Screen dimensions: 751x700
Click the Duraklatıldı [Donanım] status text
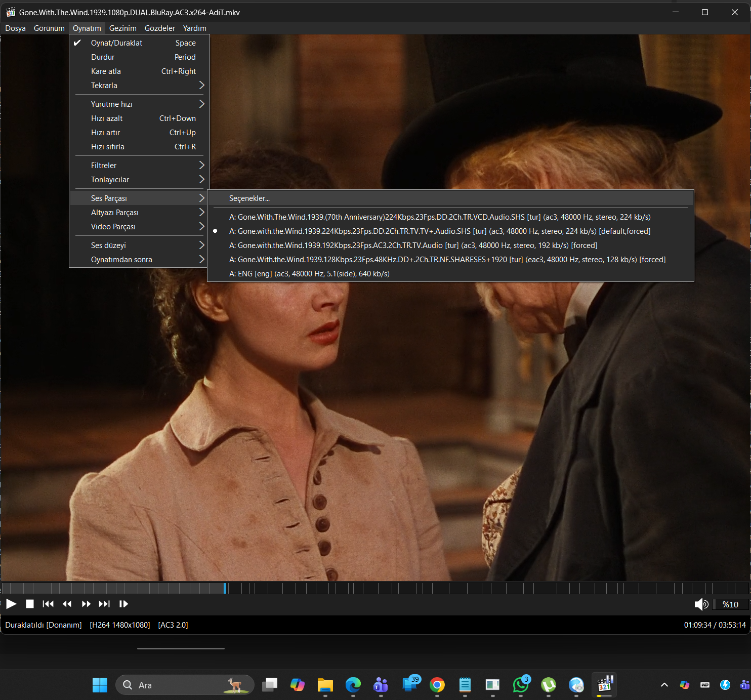[x=44, y=625]
